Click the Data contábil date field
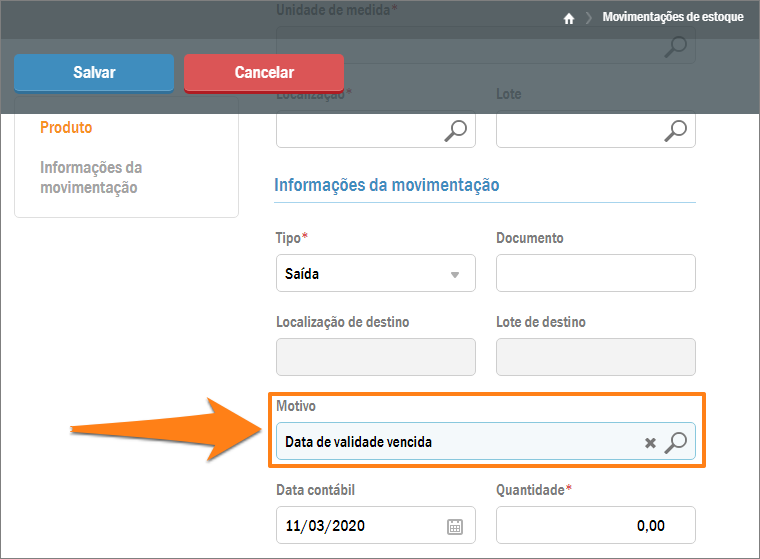Screen dimensions: 760x559 (x=360, y=526)
